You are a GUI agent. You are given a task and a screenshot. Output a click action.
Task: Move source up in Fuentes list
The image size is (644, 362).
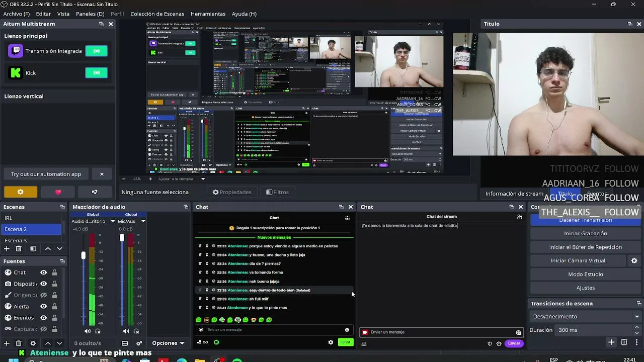[x=48, y=343]
